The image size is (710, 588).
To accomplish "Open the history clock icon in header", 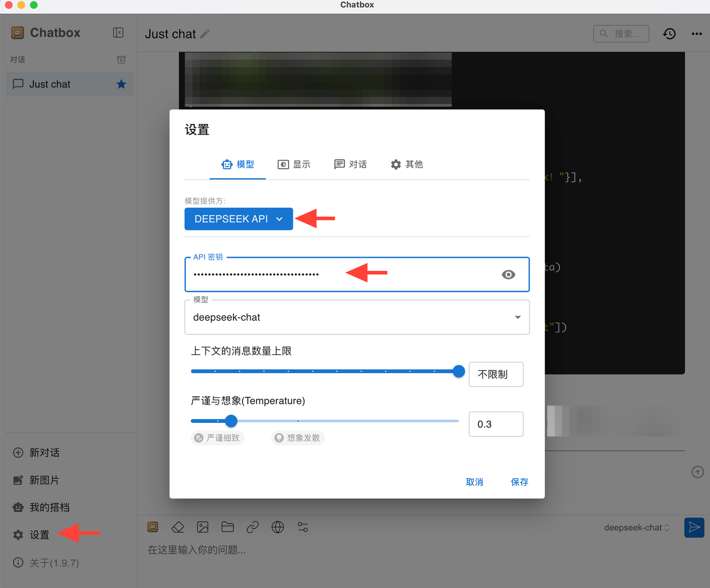I will click(x=669, y=34).
